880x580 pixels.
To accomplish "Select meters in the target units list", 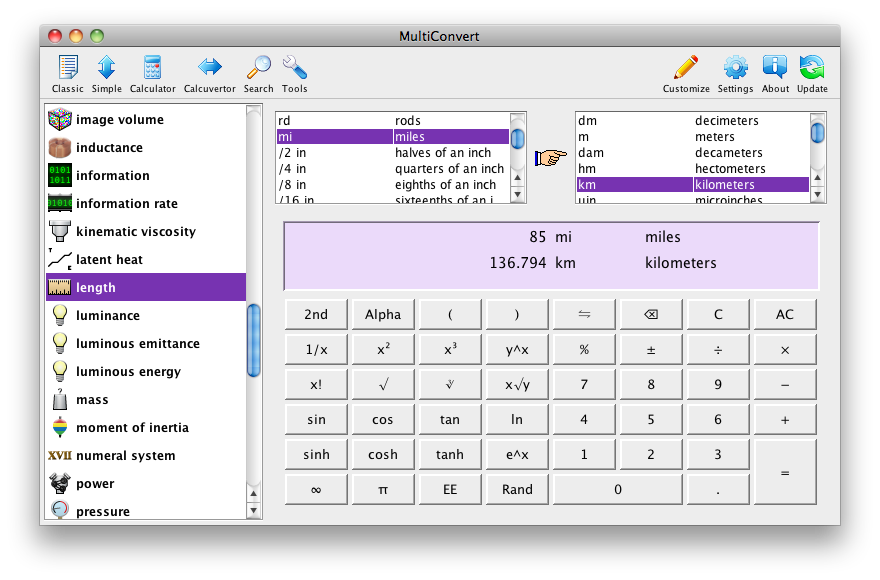I will pos(693,136).
